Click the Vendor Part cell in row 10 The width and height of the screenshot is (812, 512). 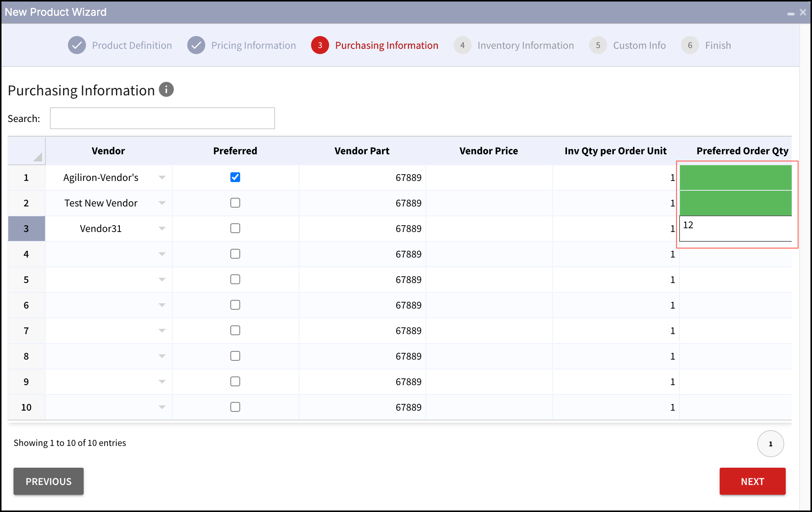click(x=362, y=407)
